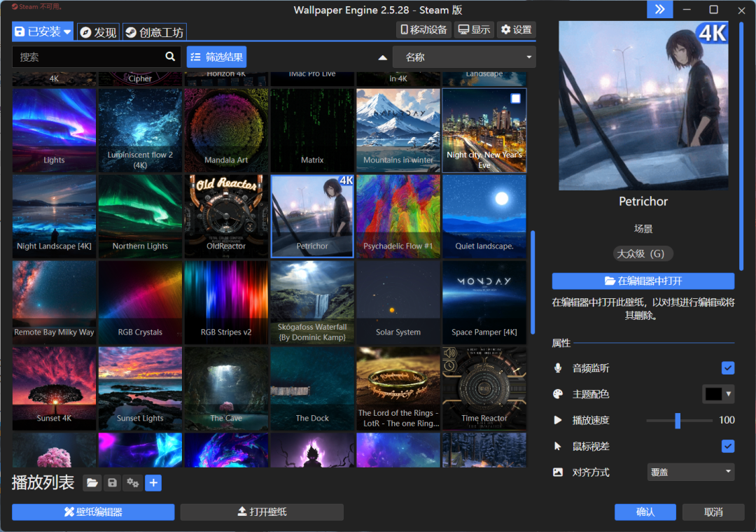Expand the 名称 sort dropdown
756x532 pixels.
click(464, 57)
